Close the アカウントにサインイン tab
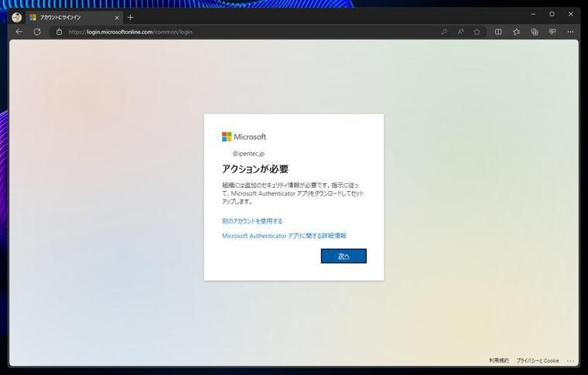Image resolution: width=588 pixels, height=375 pixels. click(117, 18)
